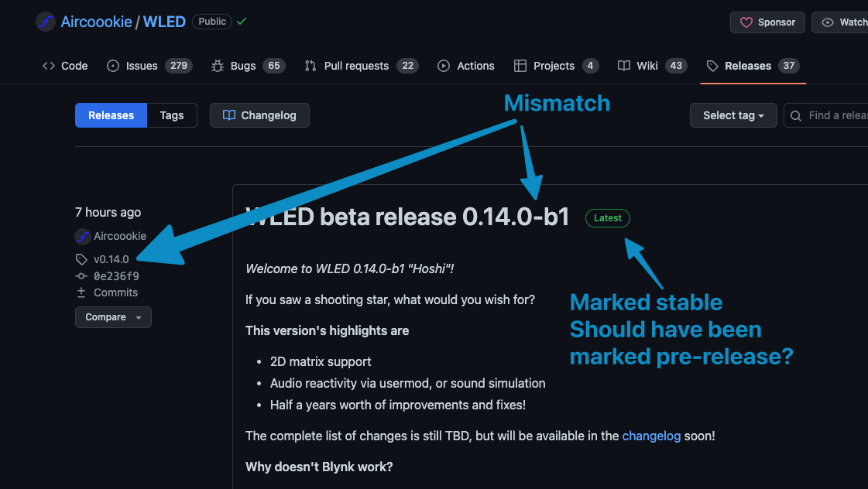Click the pull request branch icon
868x489 pixels.
(310, 66)
